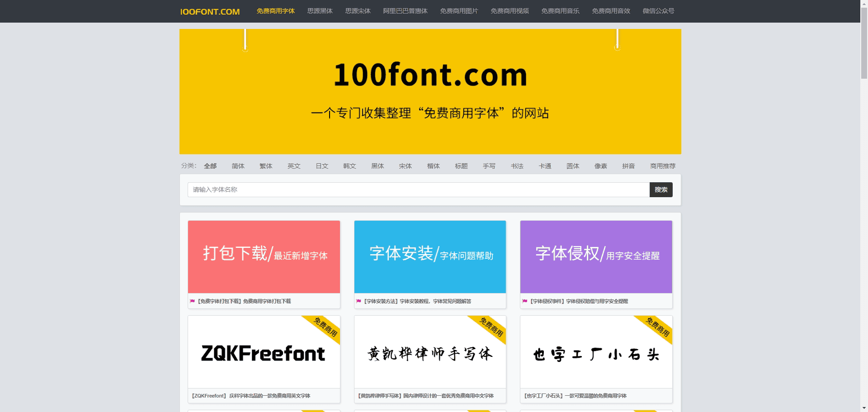Screen dimensions: 868x412
Task: Open link 【字体侵权事件】字体侵权赔偿与用字安全提醒
Action: [x=579, y=301]
